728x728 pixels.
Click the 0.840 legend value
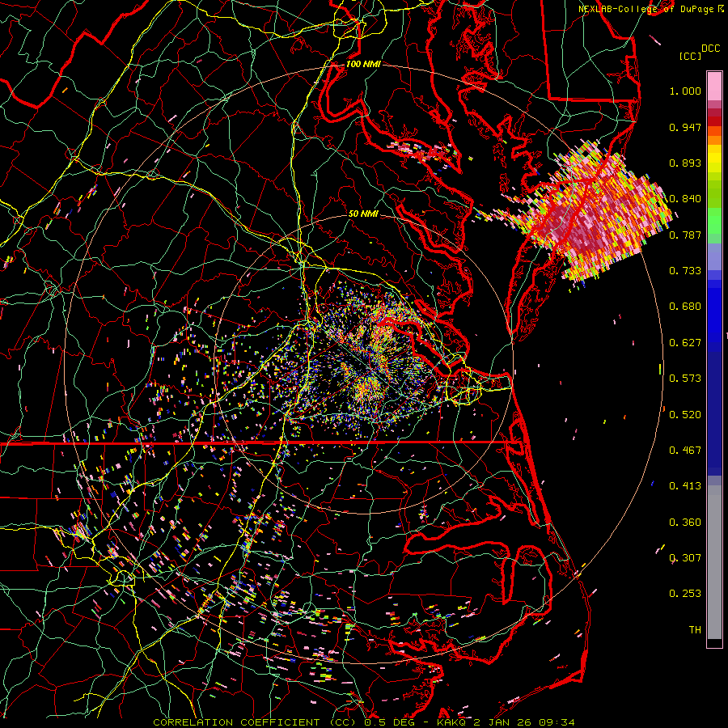click(x=685, y=199)
